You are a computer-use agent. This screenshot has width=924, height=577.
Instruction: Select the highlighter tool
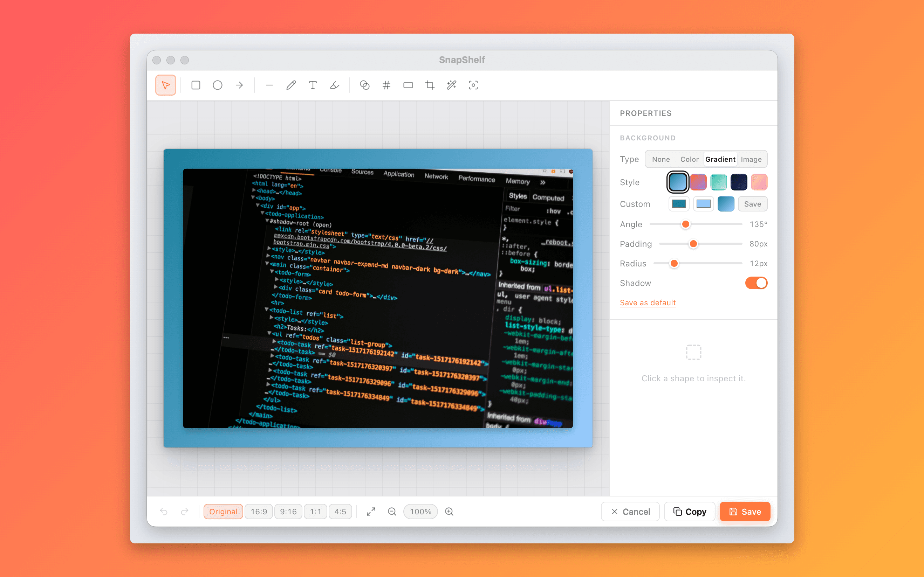coord(335,85)
